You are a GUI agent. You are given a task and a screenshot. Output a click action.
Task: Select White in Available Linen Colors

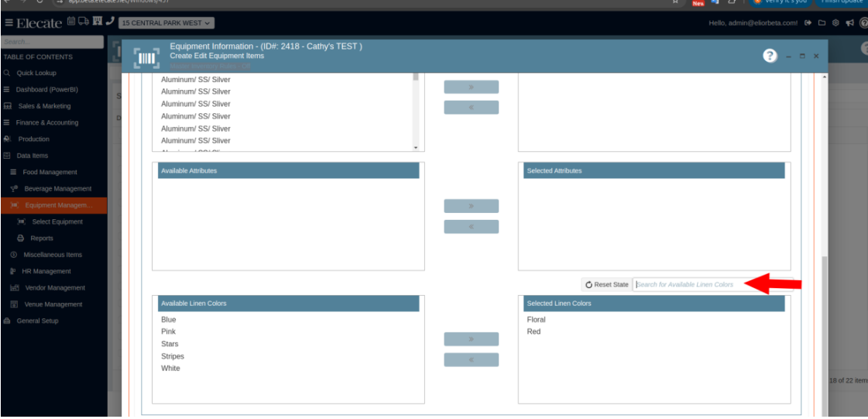(170, 368)
